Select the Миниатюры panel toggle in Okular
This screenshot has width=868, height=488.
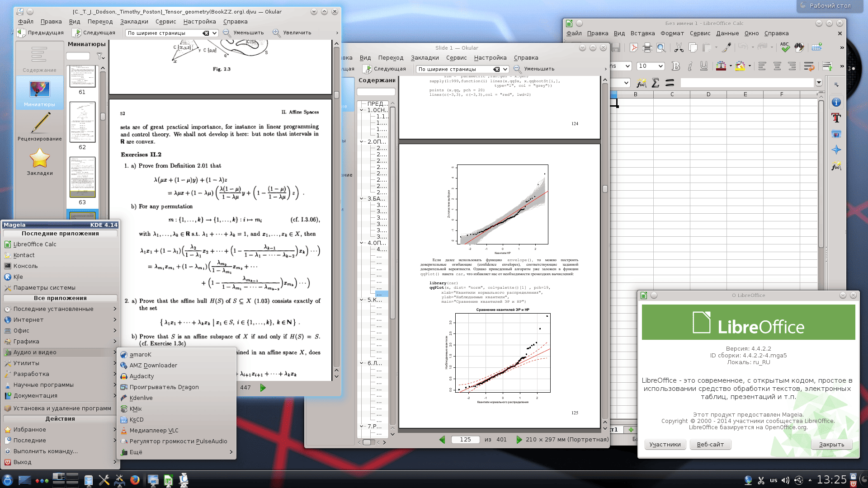click(40, 92)
